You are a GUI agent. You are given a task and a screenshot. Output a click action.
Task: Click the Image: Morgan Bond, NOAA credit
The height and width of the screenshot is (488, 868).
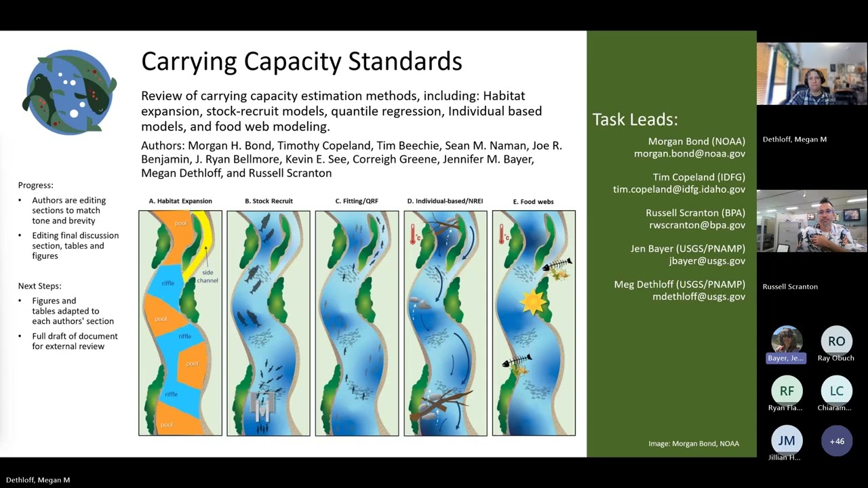click(x=694, y=443)
